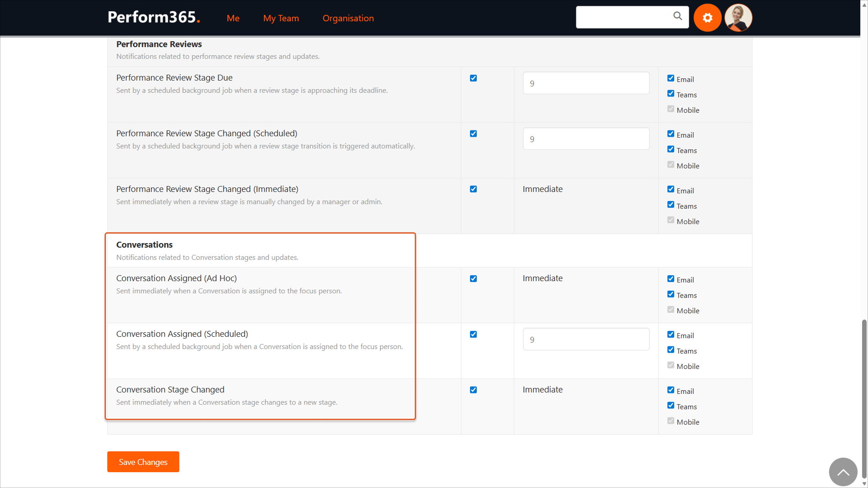Uncheck Conversation Assigned (Ad Hoc) enabled checkbox
Image resolution: width=868 pixels, height=488 pixels.
[473, 279]
